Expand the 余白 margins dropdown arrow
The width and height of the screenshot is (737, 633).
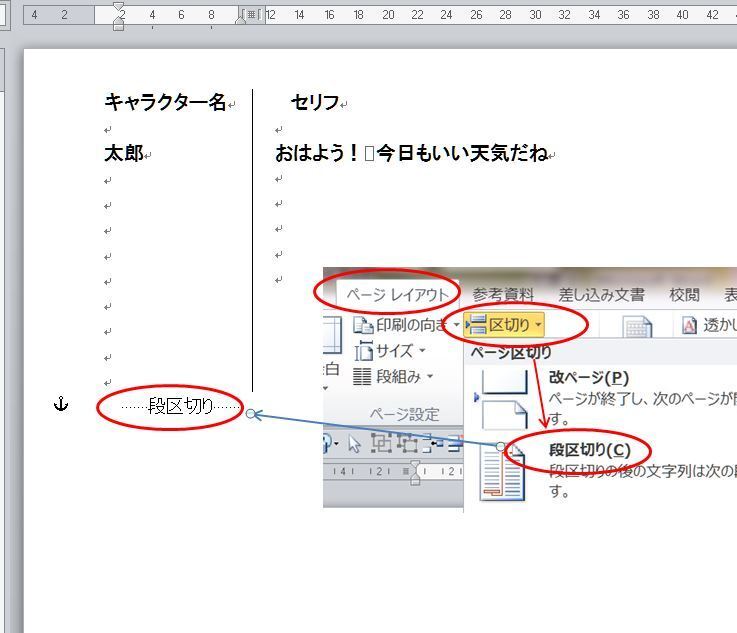pyautogui.click(x=325, y=388)
